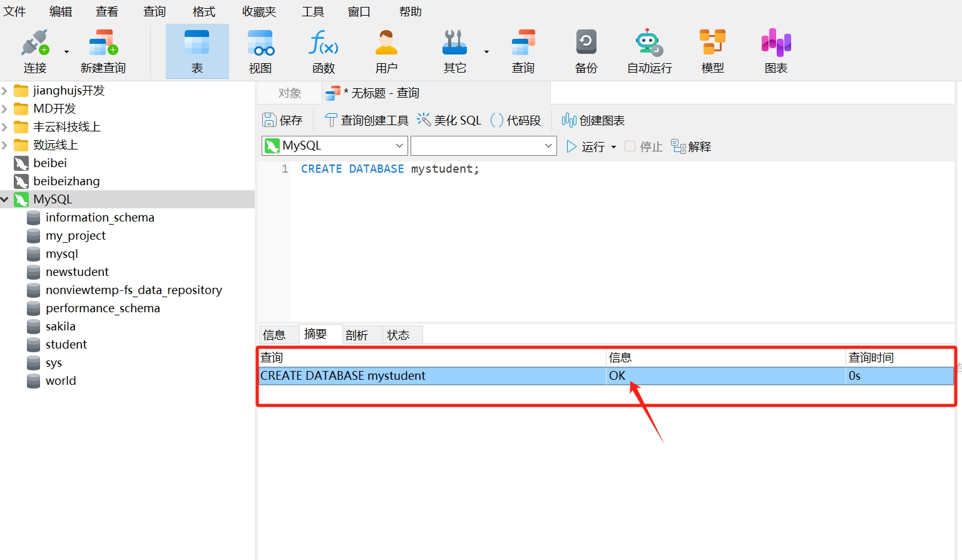
Task: Switch to the 剖析 (Profile) result tab
Action: click(x=357, y=335)
